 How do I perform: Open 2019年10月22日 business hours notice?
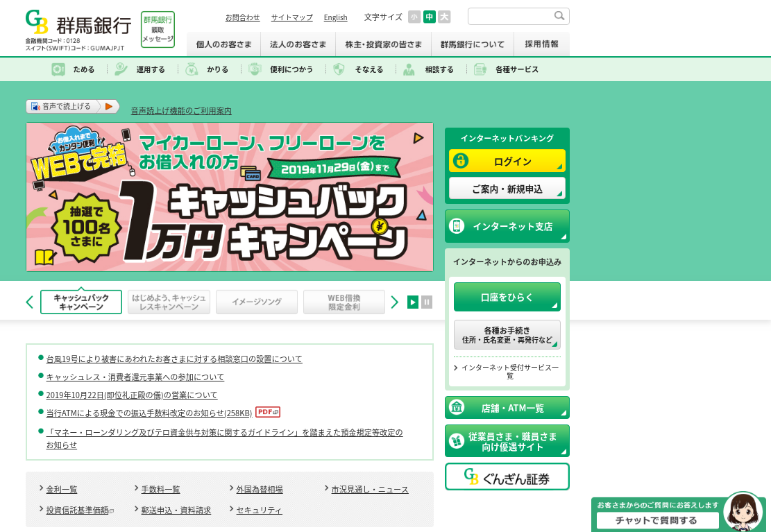tap(132, 395)
